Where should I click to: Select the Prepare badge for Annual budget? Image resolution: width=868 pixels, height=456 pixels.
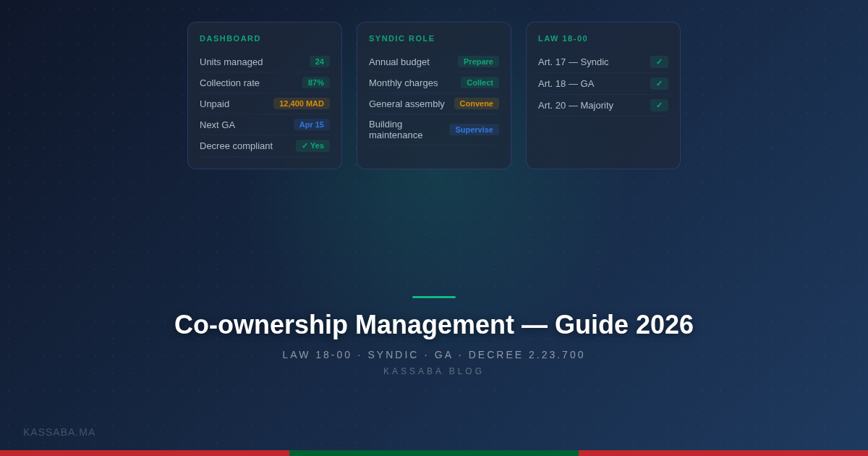coord(478,62)
